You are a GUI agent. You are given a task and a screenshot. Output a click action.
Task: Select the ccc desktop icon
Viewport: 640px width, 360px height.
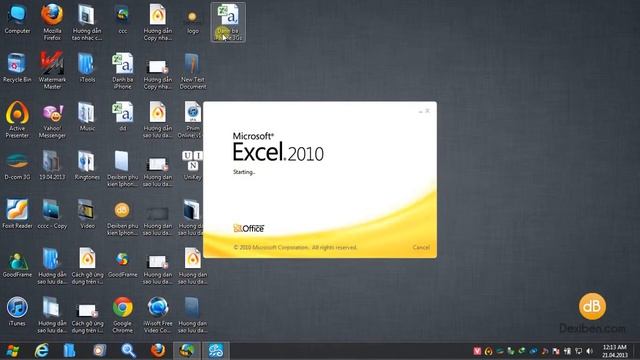(x=122, y=20)
